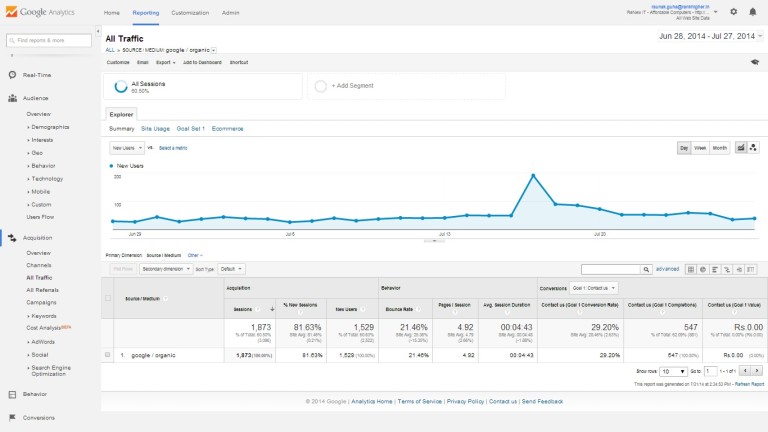Open the Show rows dropdown
The image size is (768, 432).
(x=671, y=371)
